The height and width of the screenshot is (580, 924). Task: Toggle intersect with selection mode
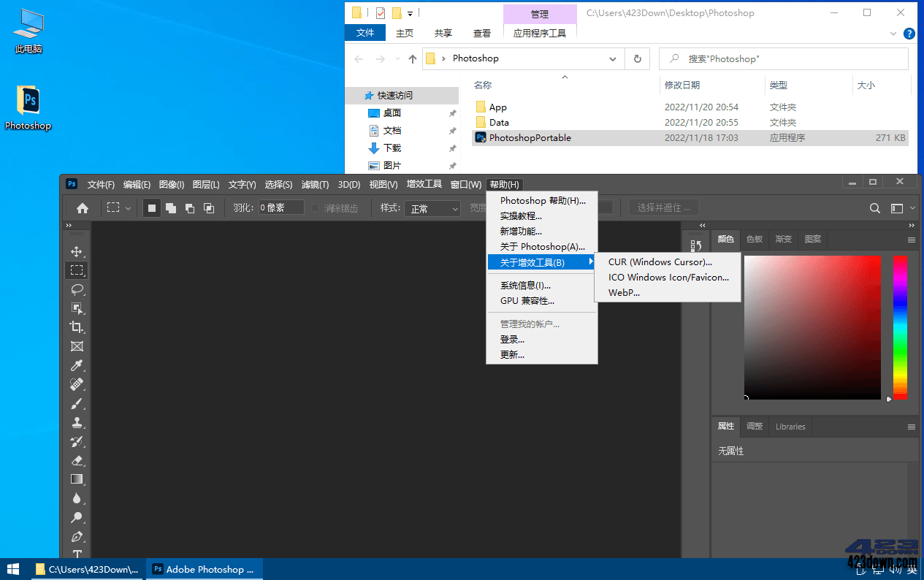click(x=208, y=207)
